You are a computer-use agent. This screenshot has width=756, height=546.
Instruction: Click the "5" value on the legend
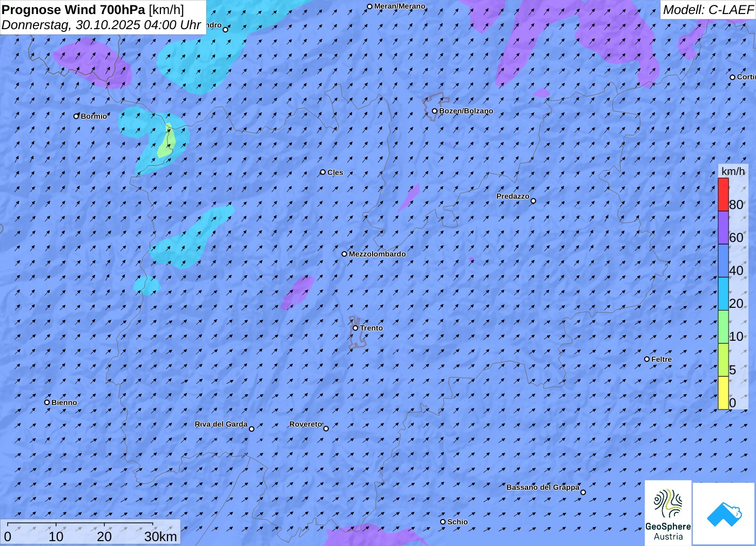click(733, 370)
